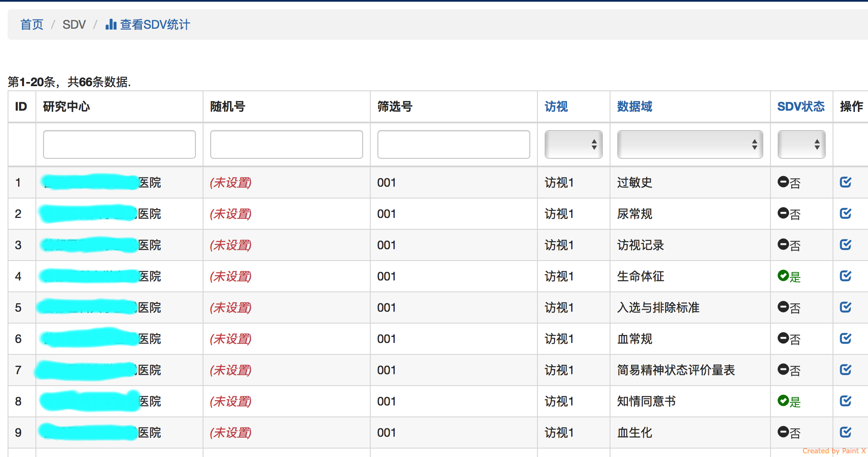Click the 筛选号 filter text box
Viewport: 868px width, 457px height.
pyautogui.click(x=453, y=144)
